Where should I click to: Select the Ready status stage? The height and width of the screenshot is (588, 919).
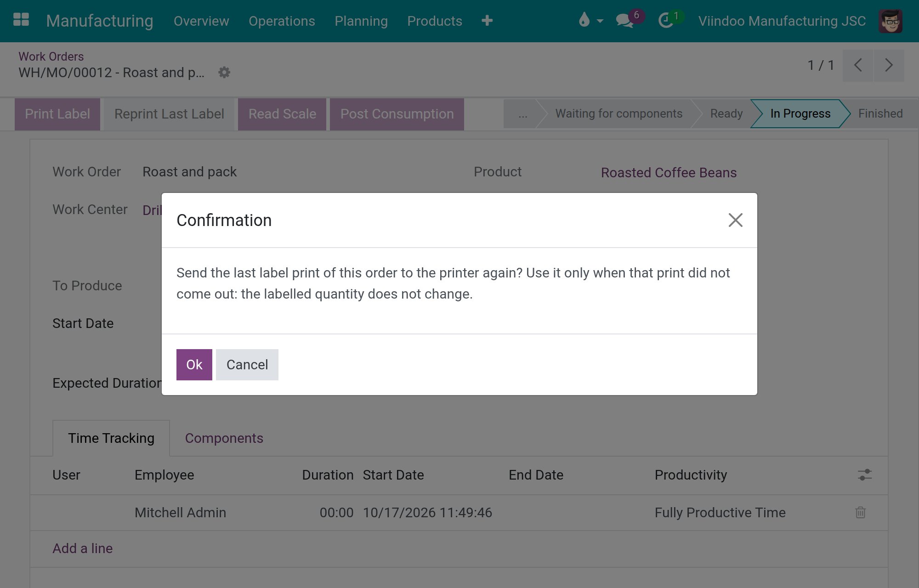pyautogui.click(x=726, y=113)
